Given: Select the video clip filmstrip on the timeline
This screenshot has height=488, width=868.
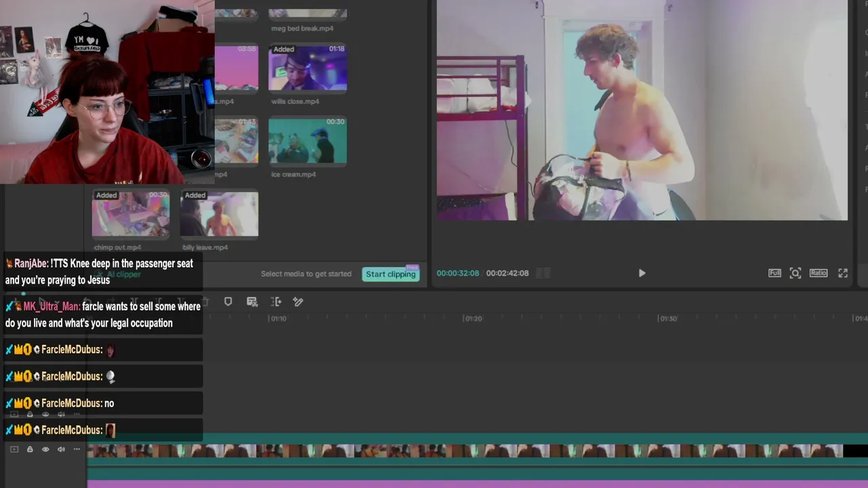Looking at the screenshot, I should click(465, 451).
